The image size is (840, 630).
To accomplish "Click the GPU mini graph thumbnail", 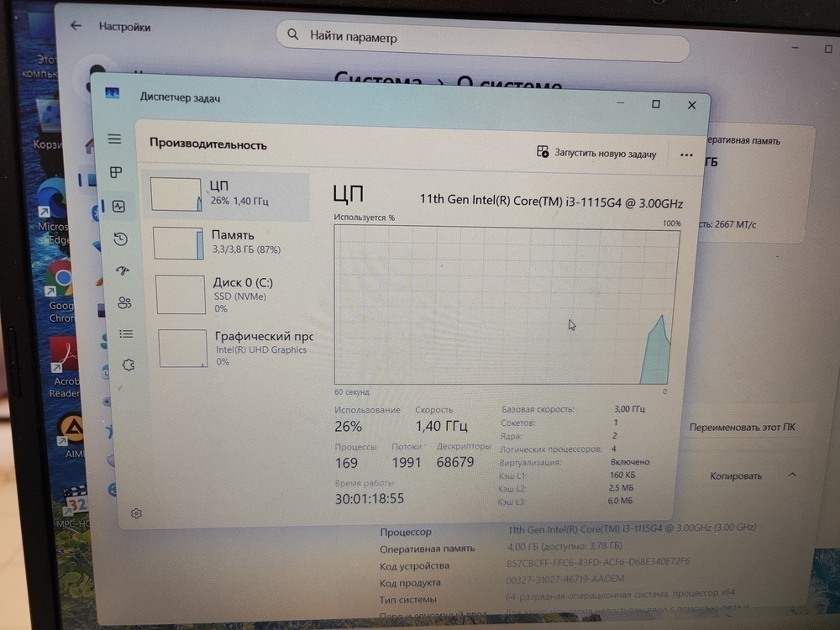I will (182, 349).
